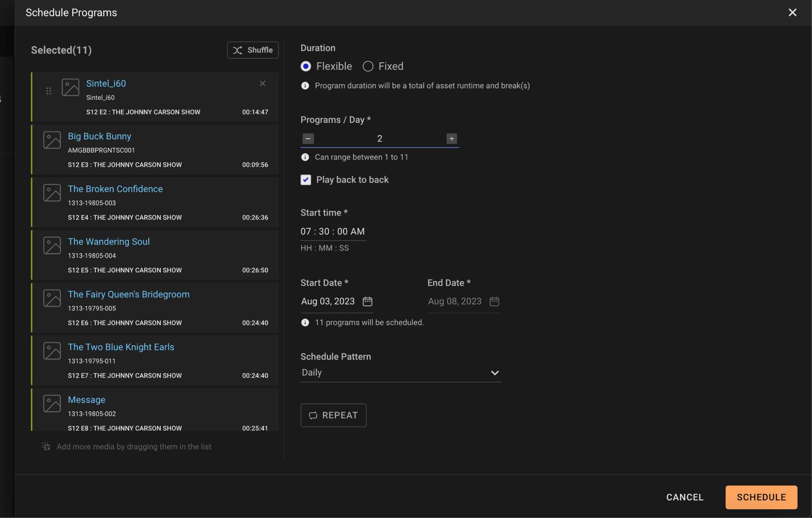Confirm with the SCHEDULE button

(761, 497)
